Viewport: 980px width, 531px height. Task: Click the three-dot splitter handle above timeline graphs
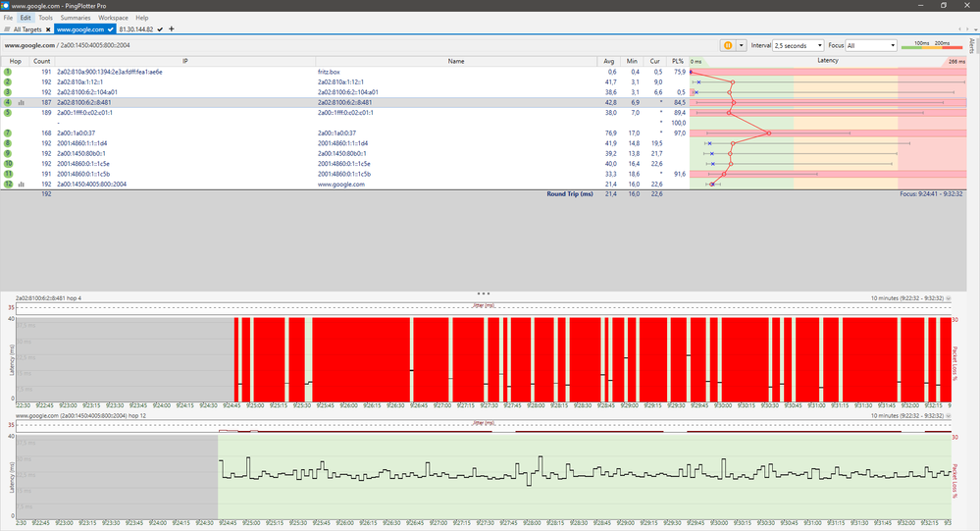[483, 293]
